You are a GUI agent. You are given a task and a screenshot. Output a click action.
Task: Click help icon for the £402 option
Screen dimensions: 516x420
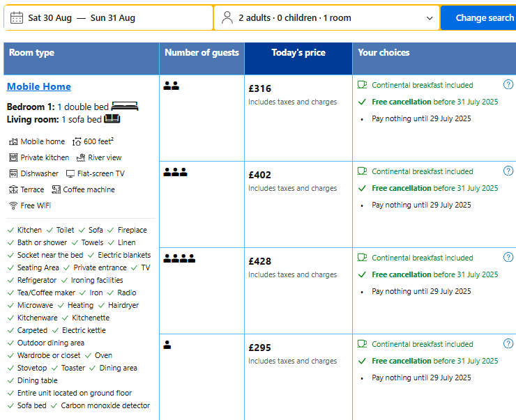(508, 171)
